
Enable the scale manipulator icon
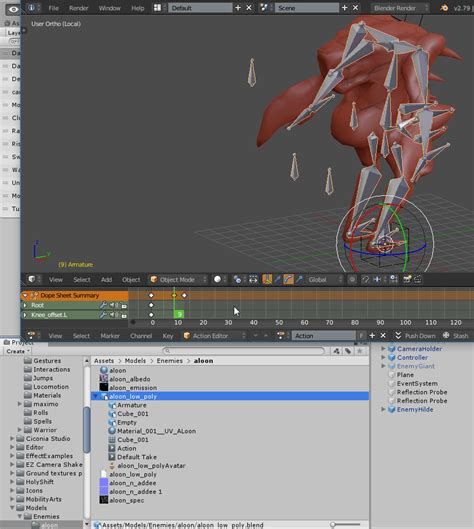299,279
